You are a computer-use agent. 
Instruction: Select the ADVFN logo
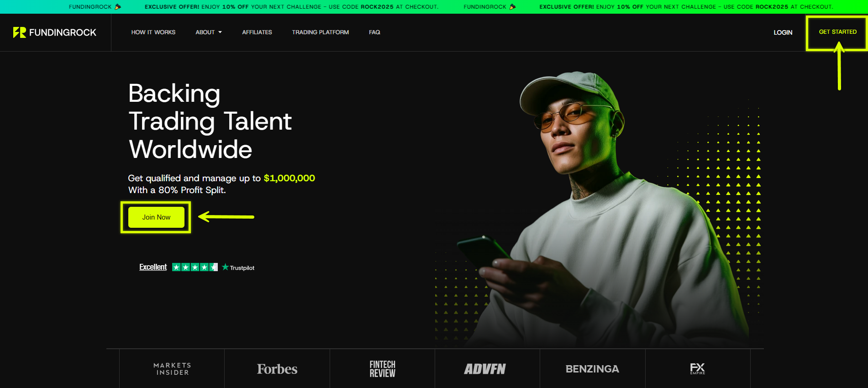485,369
